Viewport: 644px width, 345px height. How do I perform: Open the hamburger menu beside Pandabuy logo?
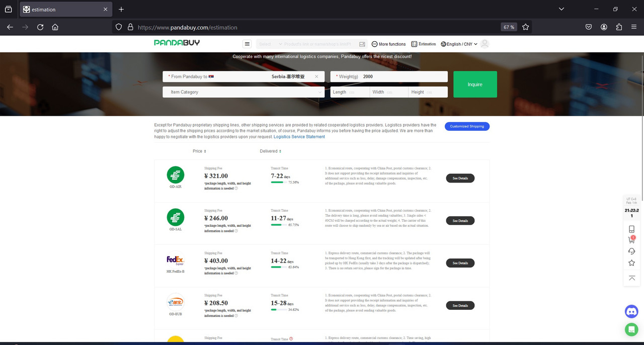[x=247, y=44]
